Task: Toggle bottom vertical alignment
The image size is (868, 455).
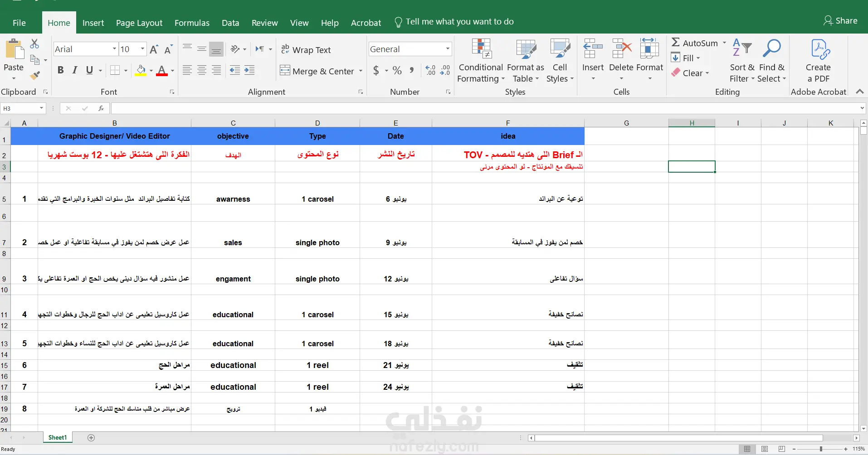Action: click(x=216, y=49)
